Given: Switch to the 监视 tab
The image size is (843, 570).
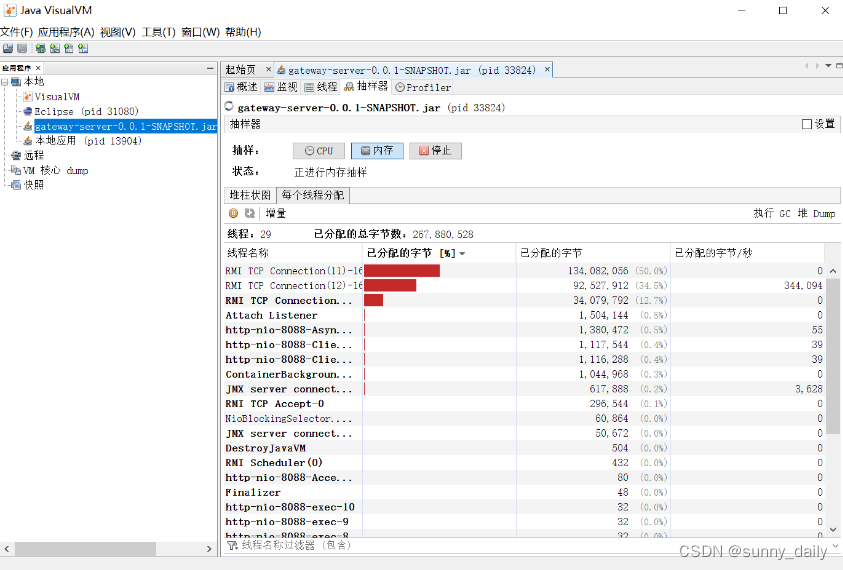Looking at the screenshot, I should point(281,87).
